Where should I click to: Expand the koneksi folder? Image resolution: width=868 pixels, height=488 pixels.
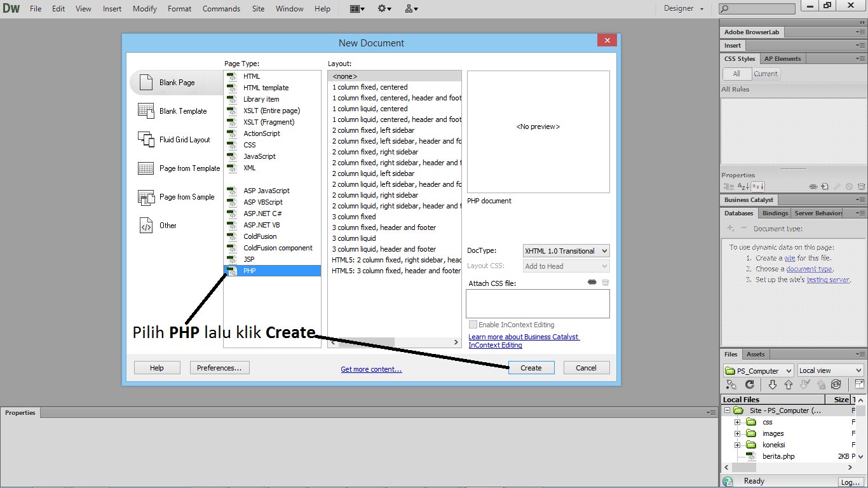(737, 445)
